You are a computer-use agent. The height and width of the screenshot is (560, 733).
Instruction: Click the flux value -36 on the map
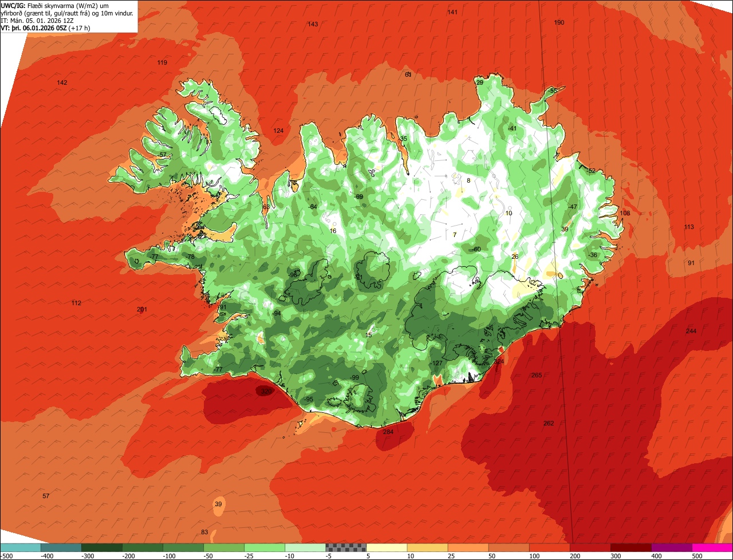592,255
